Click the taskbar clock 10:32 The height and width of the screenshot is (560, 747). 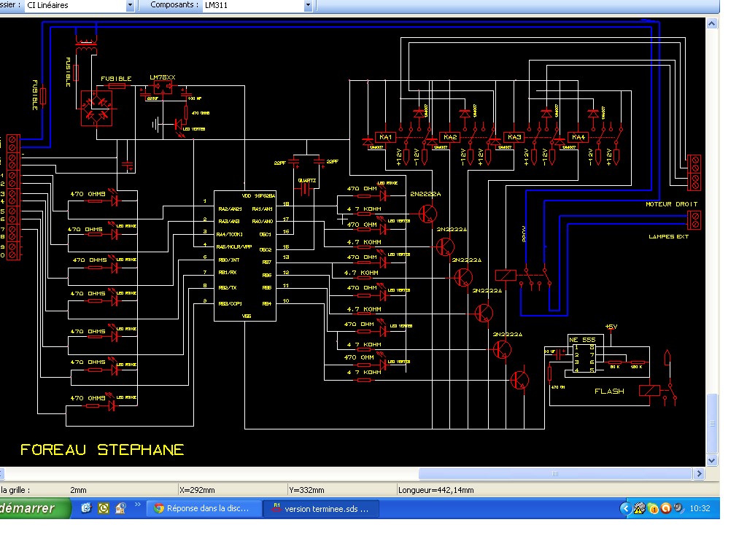[x=700, y=508]
